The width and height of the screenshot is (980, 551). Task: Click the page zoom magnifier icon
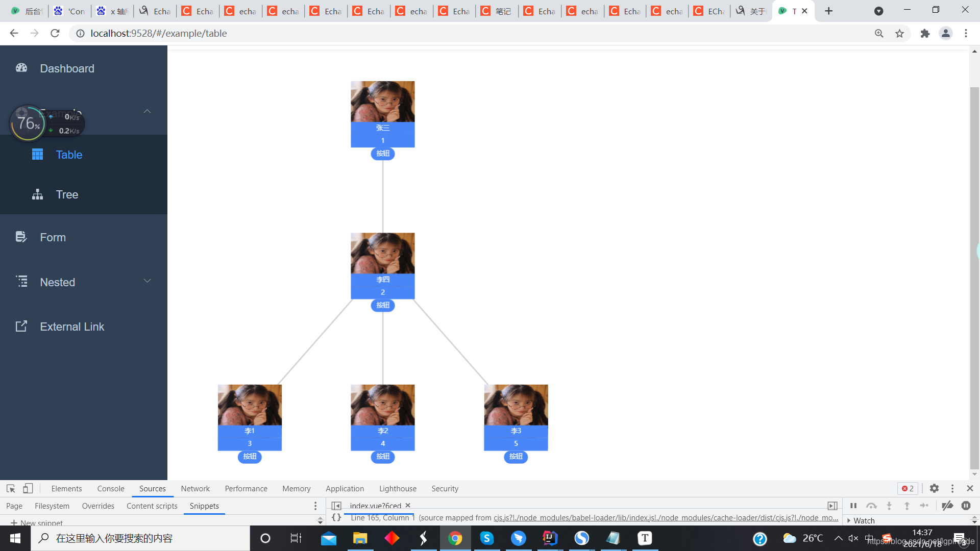click(879, 33)
